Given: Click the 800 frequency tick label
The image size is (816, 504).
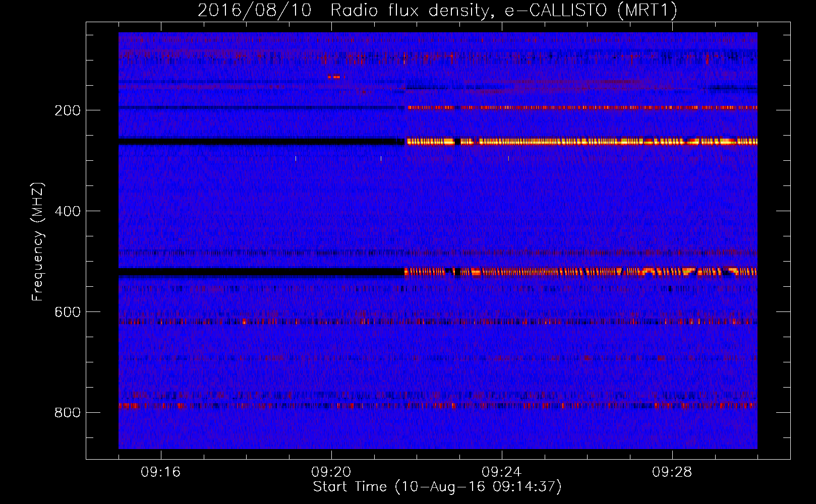Looking at the screenshot, I should click(x=68, y=413).
